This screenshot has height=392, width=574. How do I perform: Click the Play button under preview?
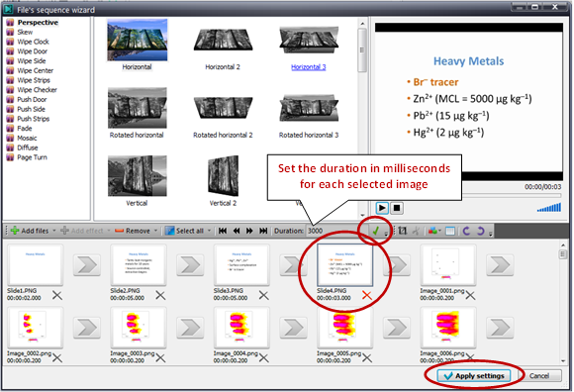(x=382, y=208)
